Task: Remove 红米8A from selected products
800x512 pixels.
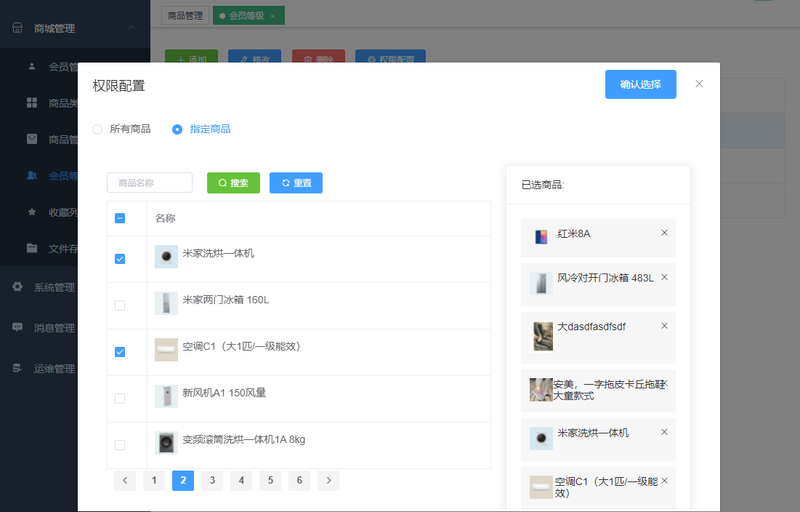Action: pyautogui.click(x=664, y=233)
